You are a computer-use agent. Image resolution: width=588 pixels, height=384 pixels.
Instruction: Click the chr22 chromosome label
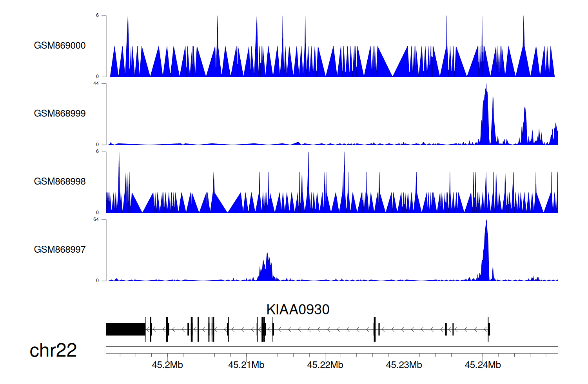(53, 350)
